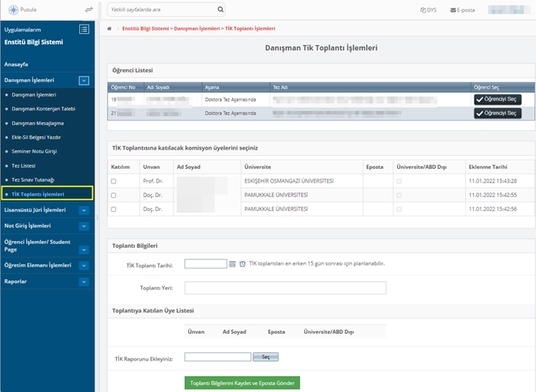Viewport: 536px width, 392px height.
Task: Toggle Üniversite/ABD Dışı for Eskişehir Osmangazi row
Action: pyautogui.click(x=399, y=181)
